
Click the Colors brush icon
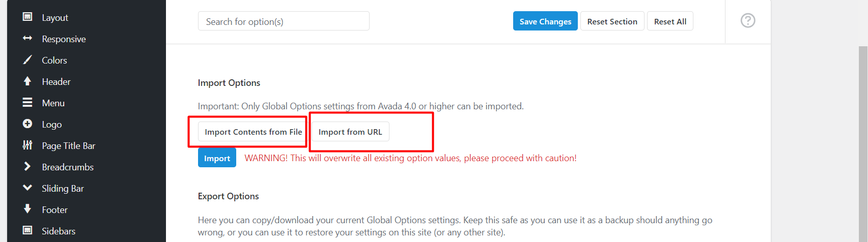click(27, 59)
